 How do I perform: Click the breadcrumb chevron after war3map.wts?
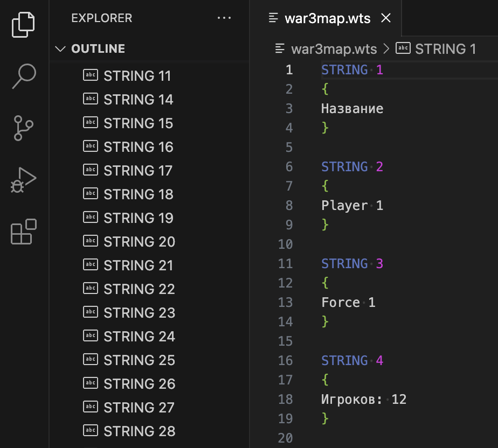[x=386, y=49]
